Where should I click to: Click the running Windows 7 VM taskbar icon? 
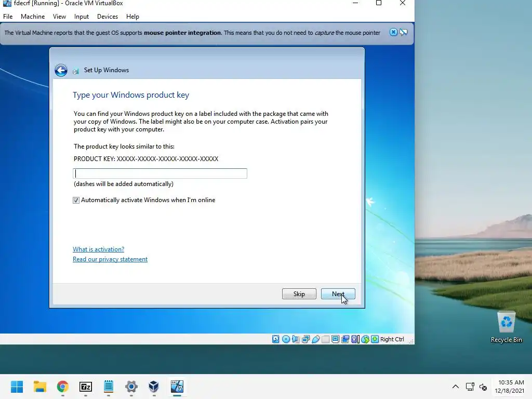(x=177, y=387)
